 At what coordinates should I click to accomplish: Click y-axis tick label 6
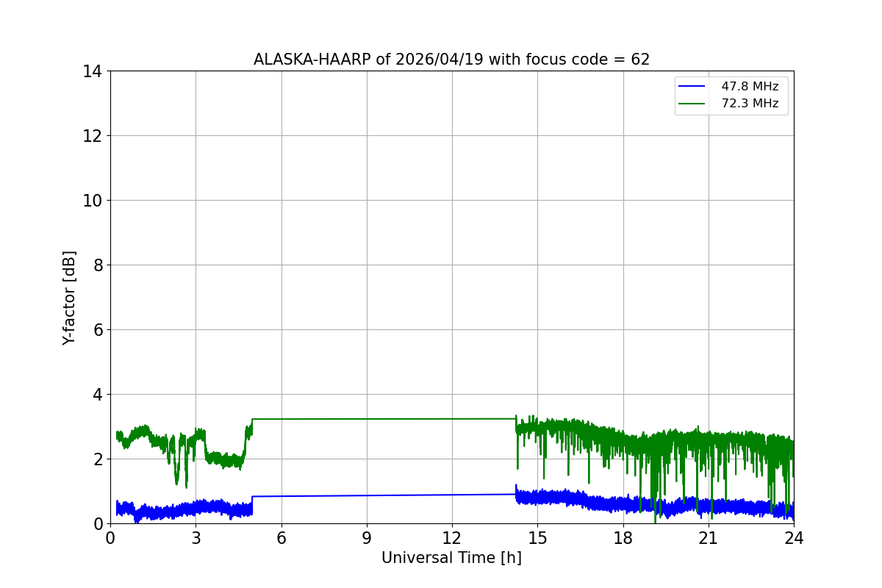(96, 330)
